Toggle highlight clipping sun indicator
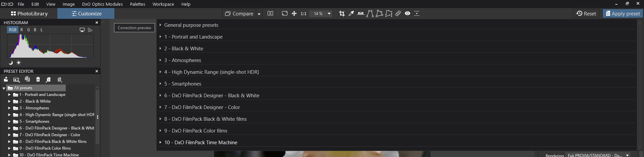This screenshot has width=644, height=157. (x=18, y=63)
